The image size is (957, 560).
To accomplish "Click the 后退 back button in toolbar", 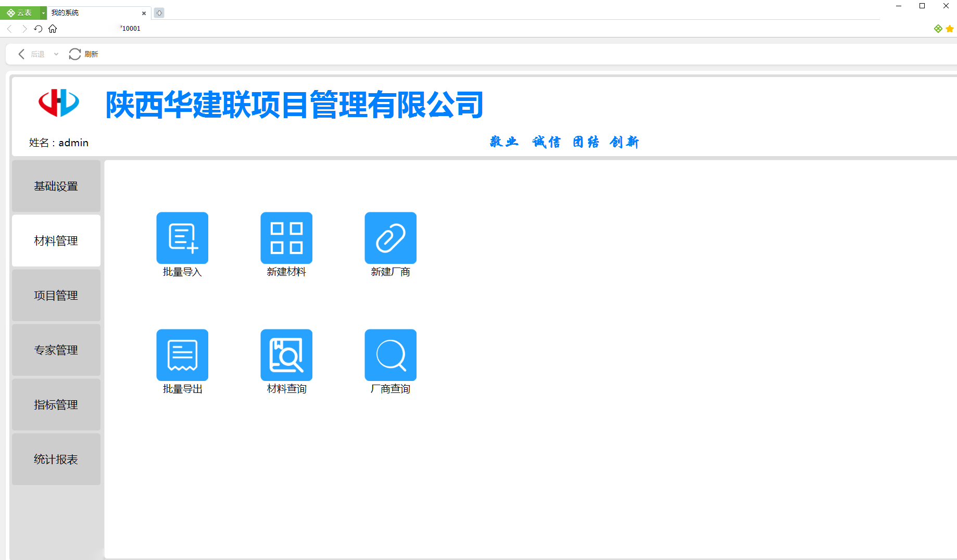I will coord(31,54).
